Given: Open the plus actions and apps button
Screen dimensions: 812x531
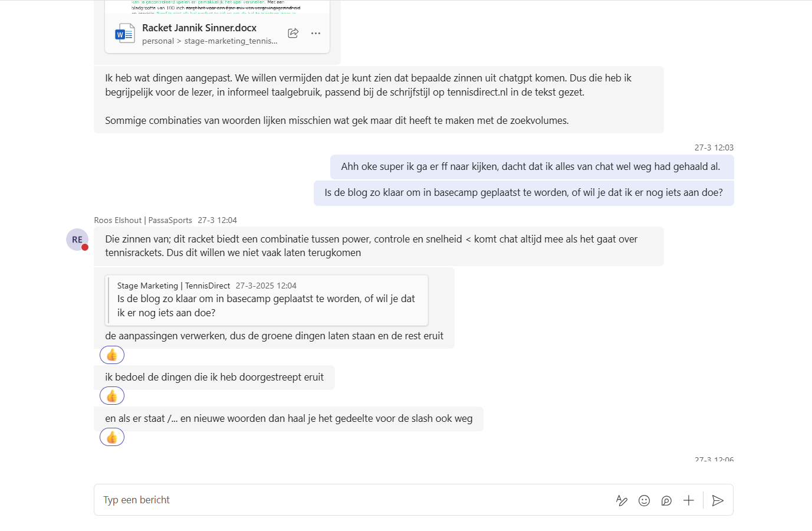Looking at the screenshot, I should tap(689, 500).
